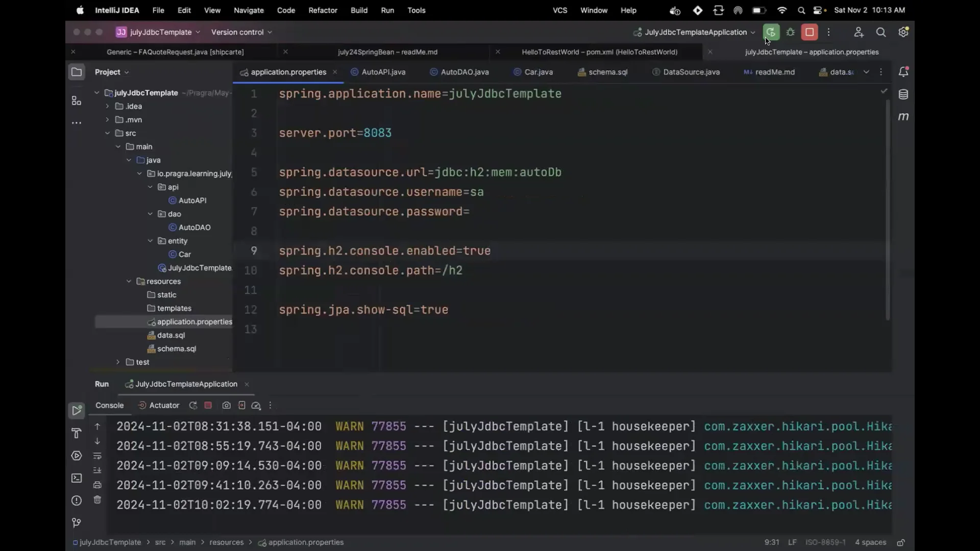Screen dimensions: 980x551
Task: Toggle read-only lock in status bar
Action: [x=901, y=542]
